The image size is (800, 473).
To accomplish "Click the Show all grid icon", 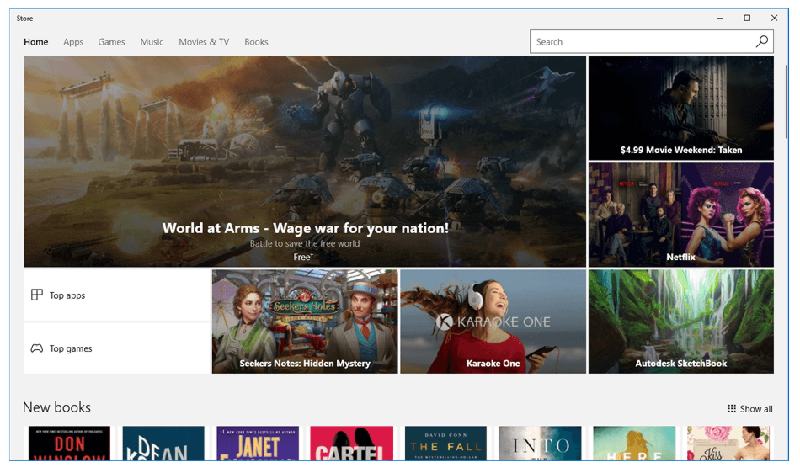I will coord(732,408).
